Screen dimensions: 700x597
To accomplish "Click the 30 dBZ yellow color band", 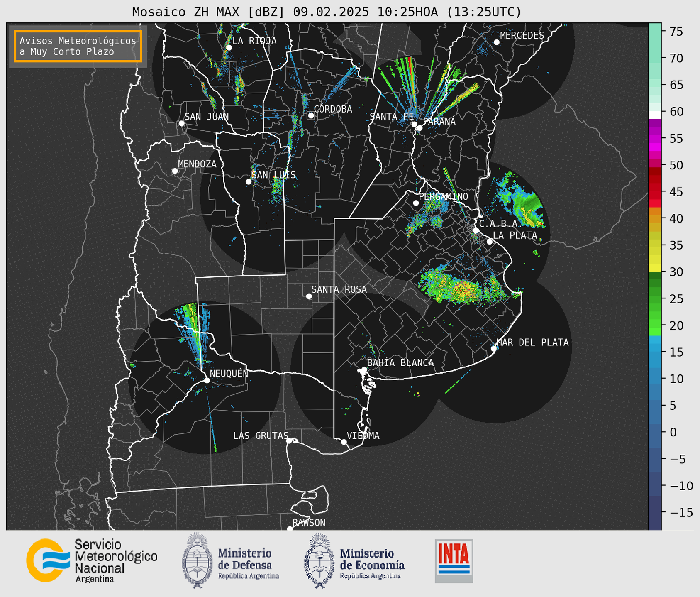I will (655, 268).
